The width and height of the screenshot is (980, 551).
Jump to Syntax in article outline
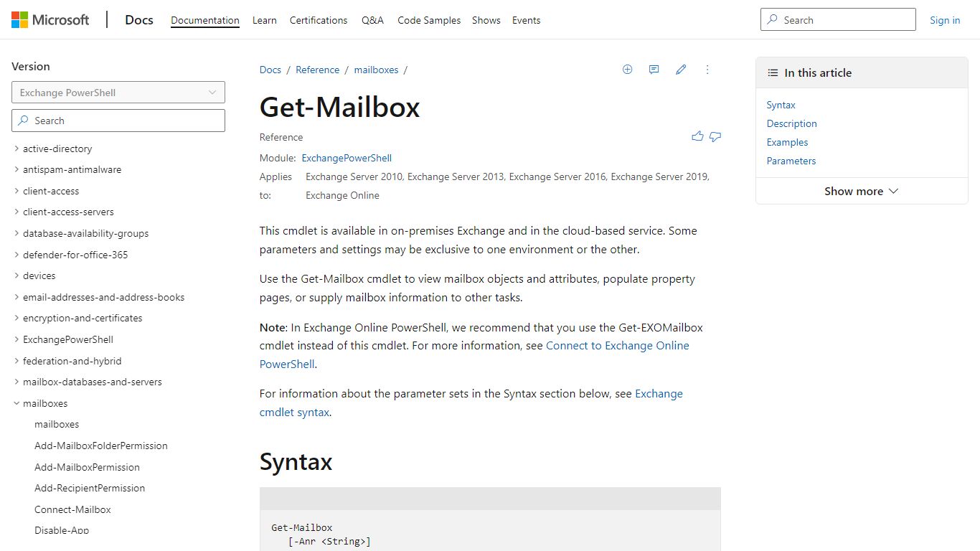pos(781,105)
